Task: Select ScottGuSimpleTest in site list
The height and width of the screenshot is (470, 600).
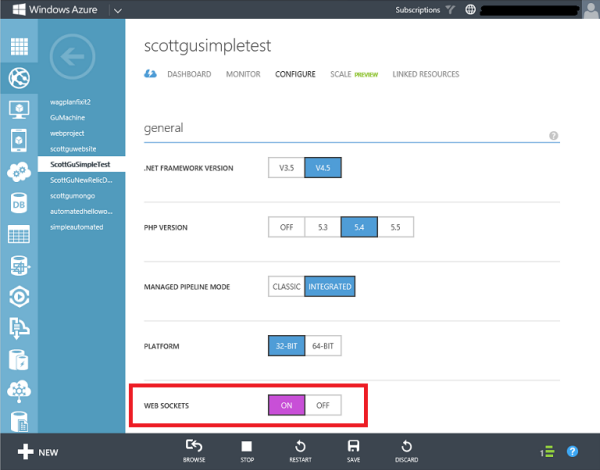Action: click(x=82, y=164)
